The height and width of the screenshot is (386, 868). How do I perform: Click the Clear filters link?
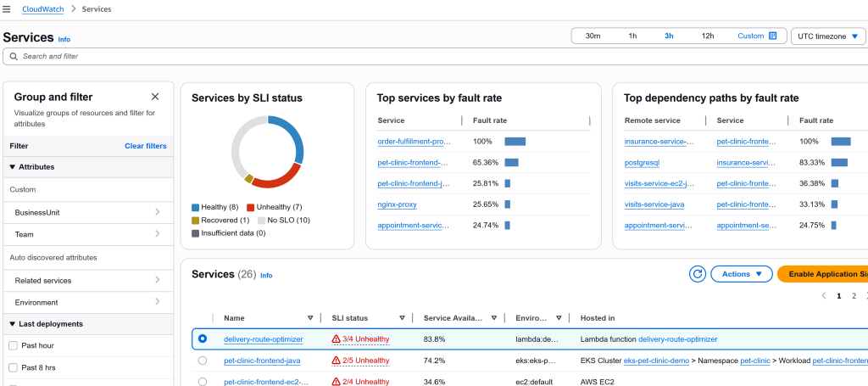coord(145,146)
